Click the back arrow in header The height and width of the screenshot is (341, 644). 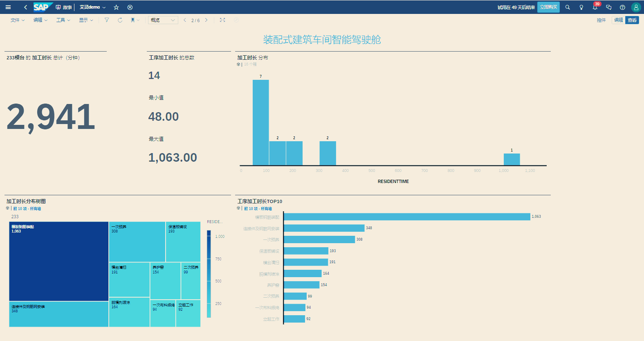click(x=25, y=7)
